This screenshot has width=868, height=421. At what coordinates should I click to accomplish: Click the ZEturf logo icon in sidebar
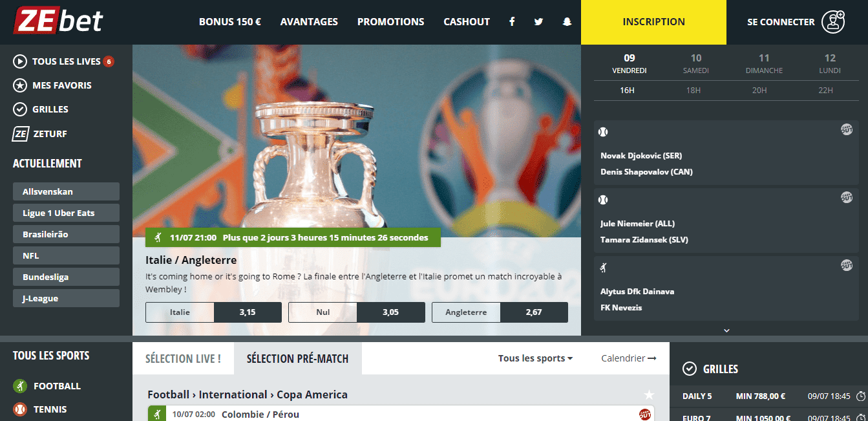click(21, 134)
